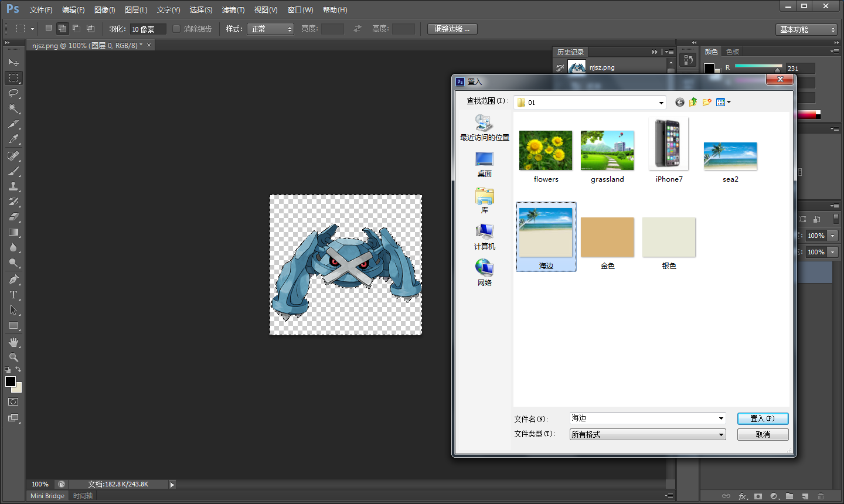Viewport: 844px width, 504px height.
Task: Select the Lasso tool
Action: point(13,93)
